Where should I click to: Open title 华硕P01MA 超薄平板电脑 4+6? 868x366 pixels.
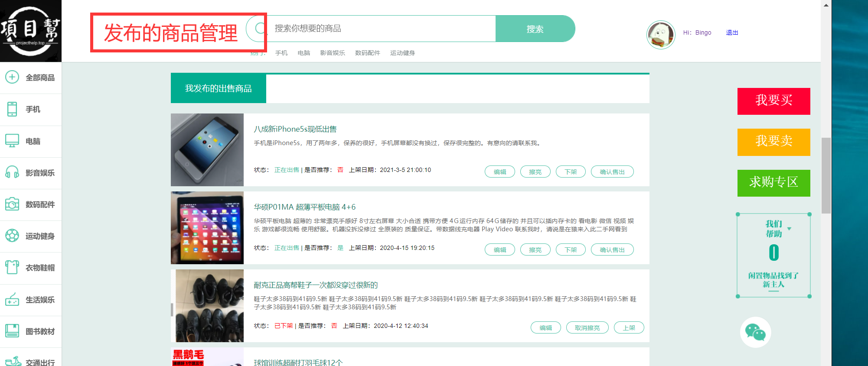coord(305,207)
